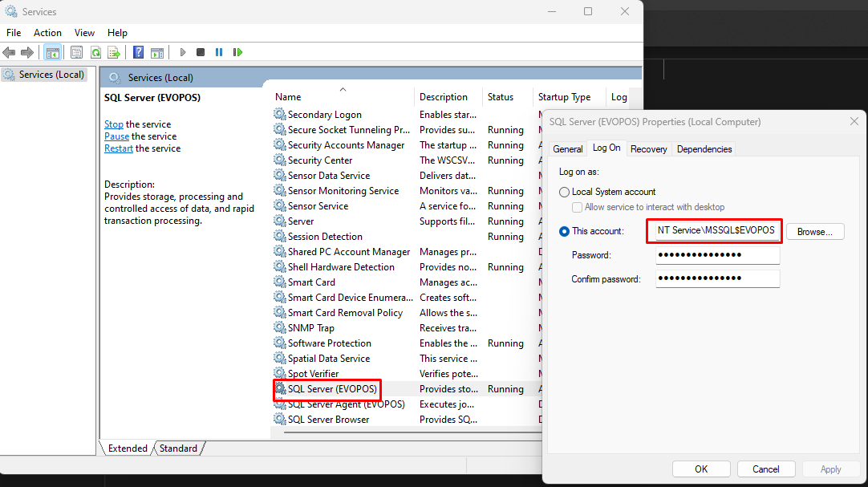Sort by the Startup Type column header
The width and height of the screenshot is (868, 487).
click(569, 97)
